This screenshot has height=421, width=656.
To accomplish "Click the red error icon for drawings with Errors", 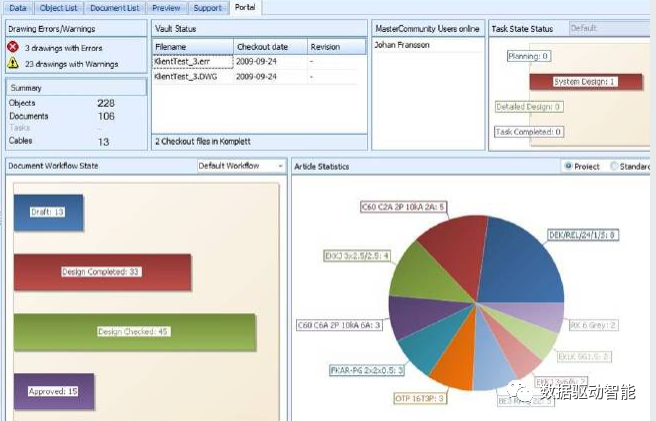I will [13, 47].
